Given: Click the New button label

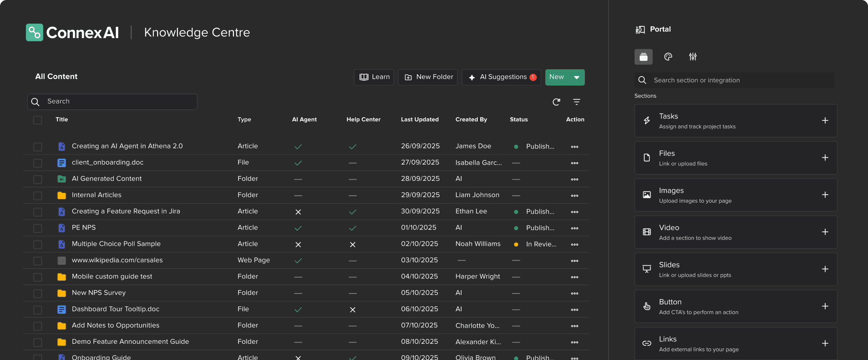Looking at the screenshot, I should click(x=557, y=77).
